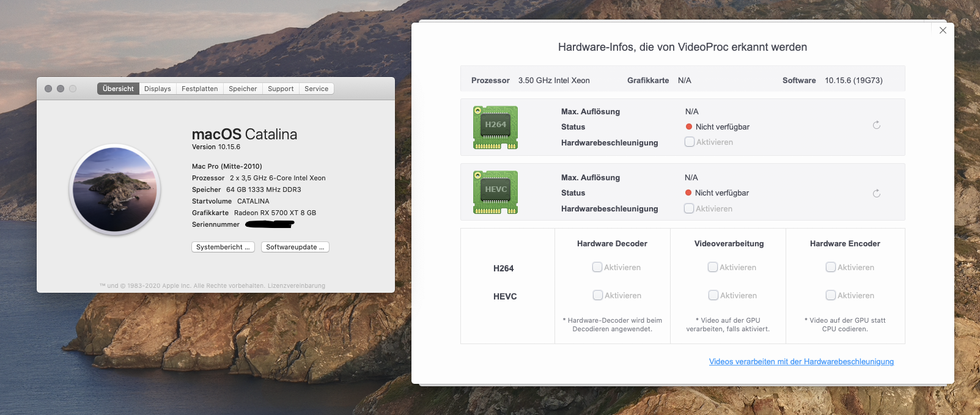Viewport: 980px width, 415px height.
Task: Click the 'macOS Catalina' heading
Action: tap(245, 134)
